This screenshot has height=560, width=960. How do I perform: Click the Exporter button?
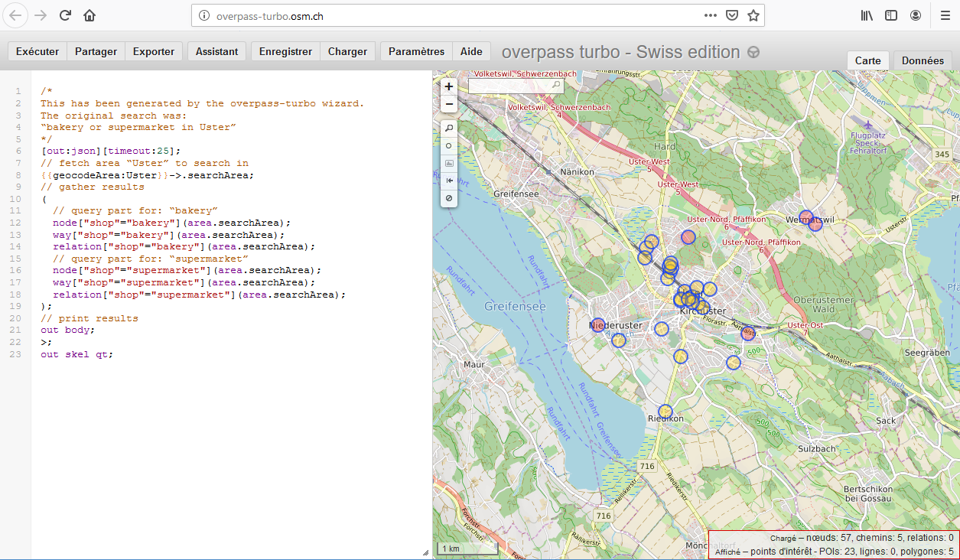click(x=154, y=51)
